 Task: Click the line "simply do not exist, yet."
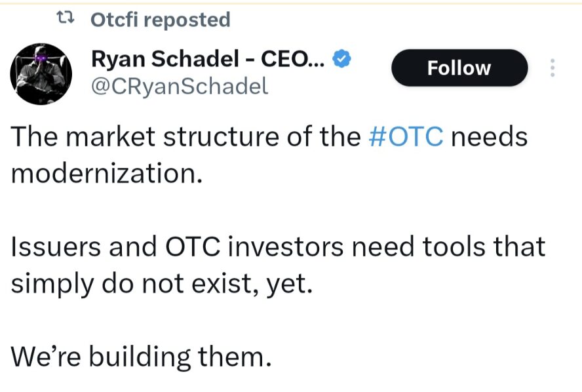point(161,283)
